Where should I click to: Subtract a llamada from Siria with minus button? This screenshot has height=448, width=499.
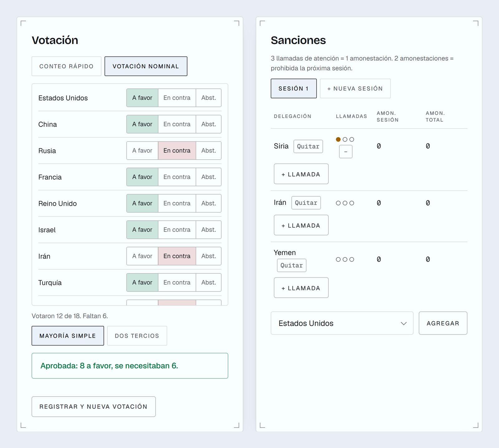point(346,152)
